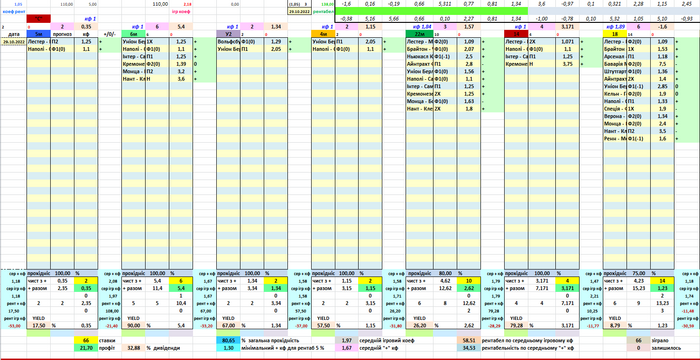
Task: Click the "15,23" разом cell under 18 block
Action: pos(638,289)
